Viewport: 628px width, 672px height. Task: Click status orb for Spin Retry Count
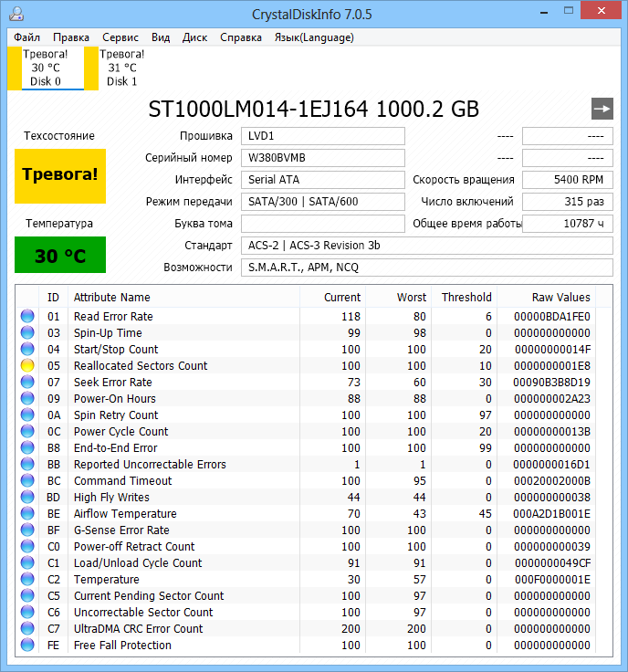[27, 415]
